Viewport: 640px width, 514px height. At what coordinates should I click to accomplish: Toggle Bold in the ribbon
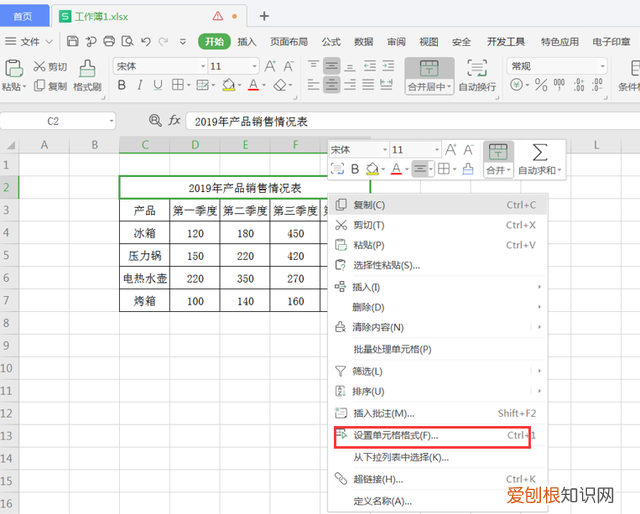(122, 85)
